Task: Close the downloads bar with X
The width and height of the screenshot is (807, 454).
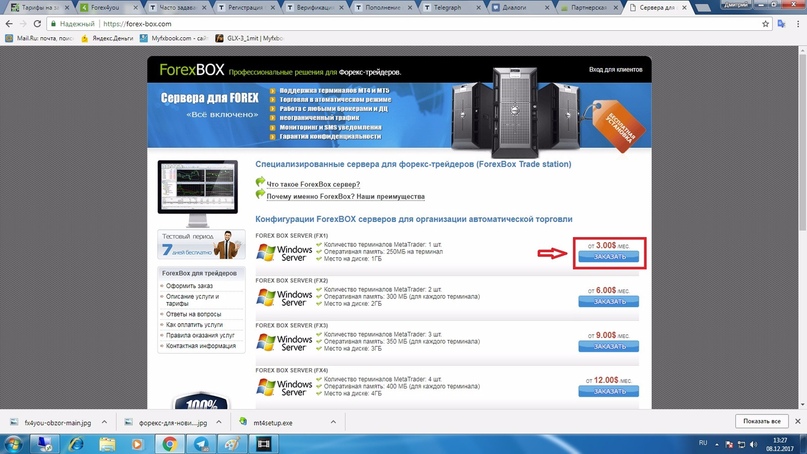Action: 798,421
